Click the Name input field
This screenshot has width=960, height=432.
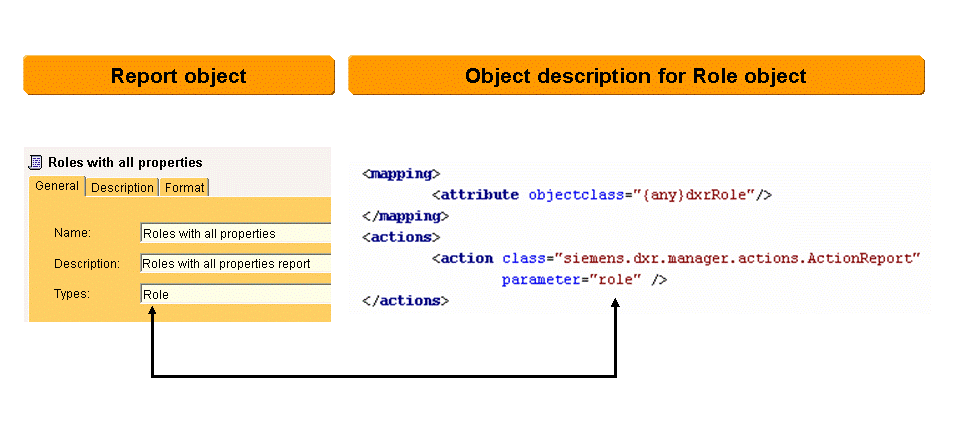pyautogui.click(x=235, y=234)
